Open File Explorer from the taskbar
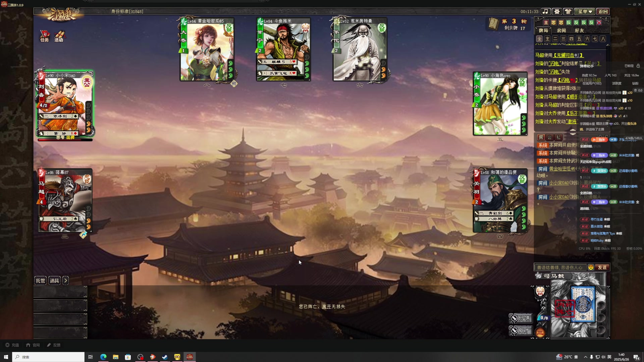The height and width of the screenshot is (362, 644). pos(115,357)
